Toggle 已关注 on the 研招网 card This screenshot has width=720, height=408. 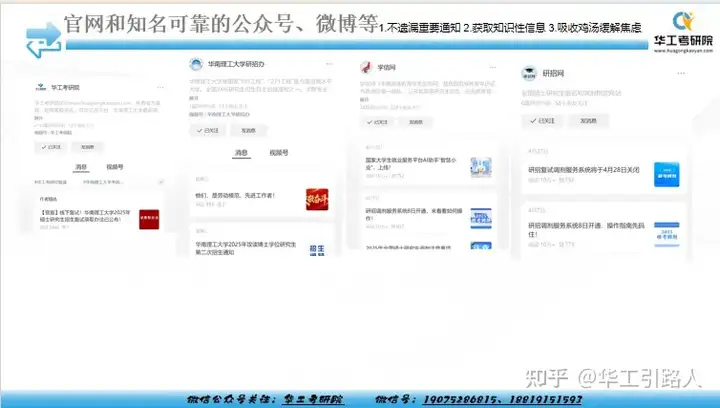542,121
